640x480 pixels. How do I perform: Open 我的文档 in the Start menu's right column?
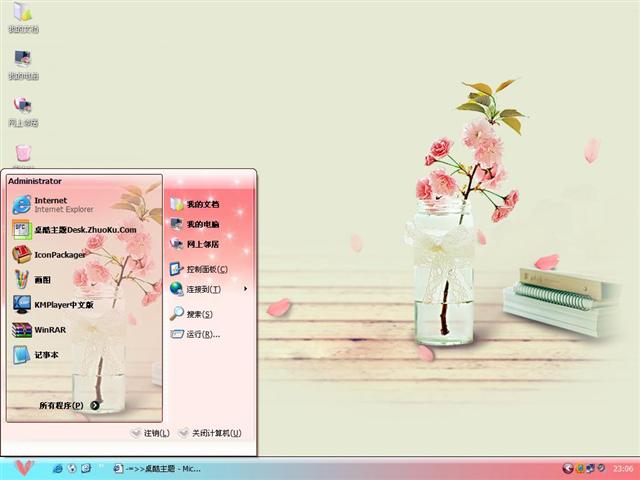[195, 204]
